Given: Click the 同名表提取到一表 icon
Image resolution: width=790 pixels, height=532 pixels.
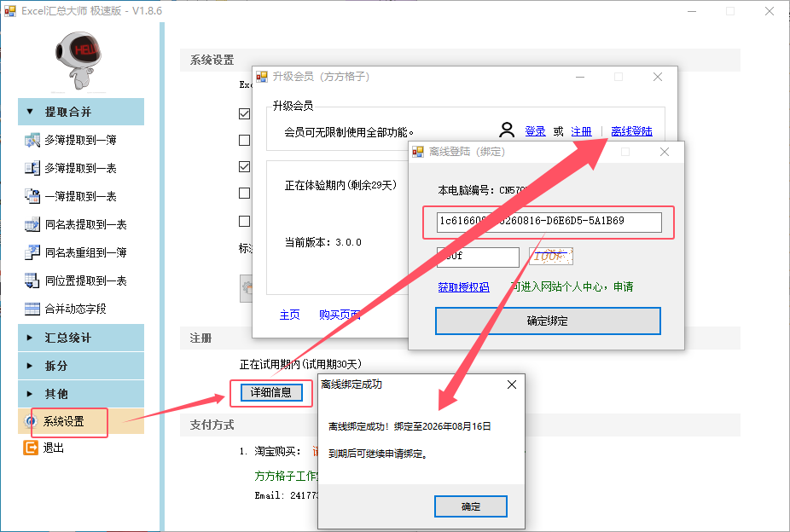Looking at the screenshot, I should (x=32, y=224).
